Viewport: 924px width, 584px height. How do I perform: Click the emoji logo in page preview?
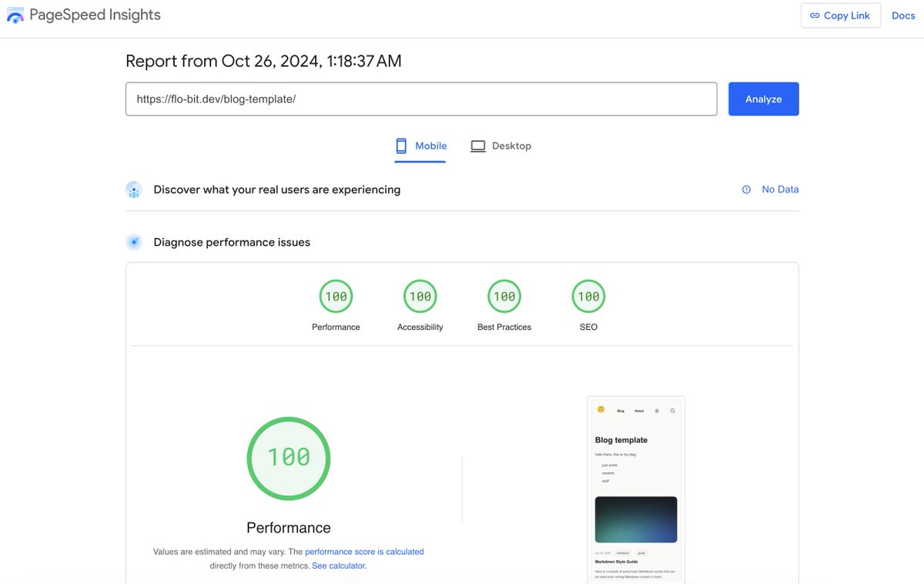coord(601,410)
